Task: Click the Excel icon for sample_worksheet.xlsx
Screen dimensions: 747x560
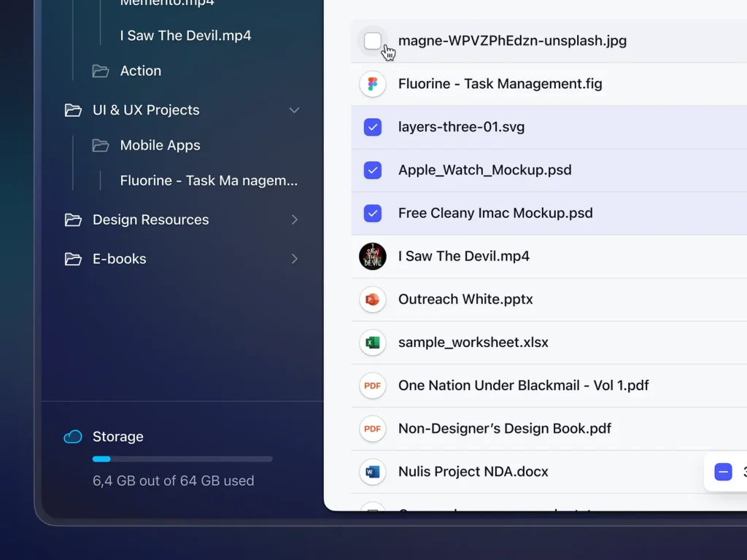Action: 373,343
